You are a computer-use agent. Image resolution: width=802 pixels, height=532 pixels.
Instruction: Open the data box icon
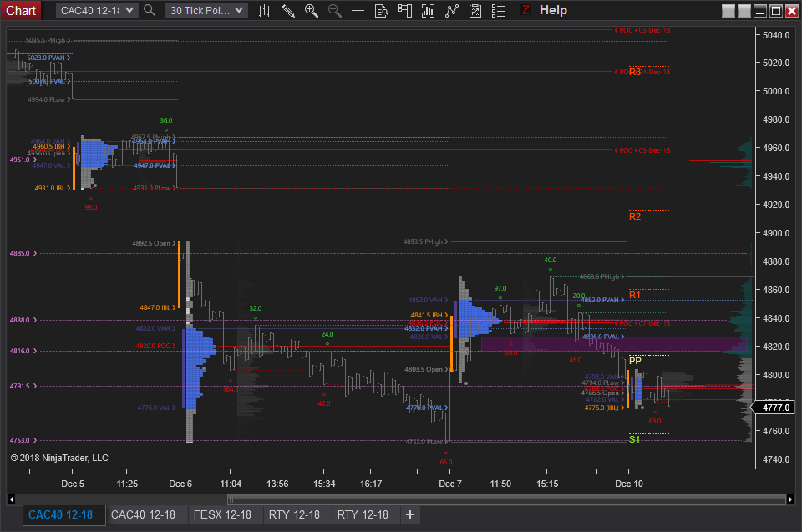point(382,10)
